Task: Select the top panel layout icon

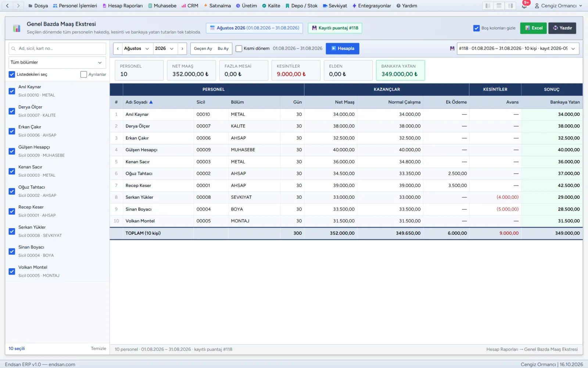Action: point(499,6)
